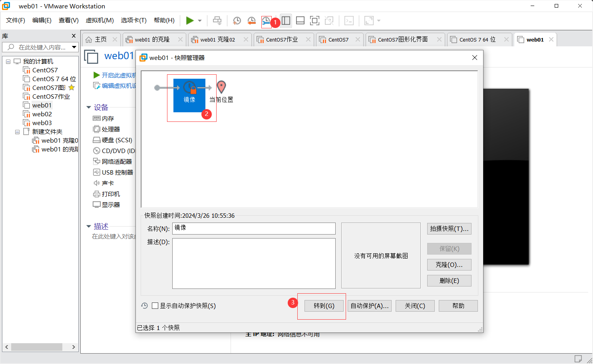Toggle the library sidebar view icon
The height and width of the screenshot is (364, 593).
pyautogui.click(x=286, y=20)
